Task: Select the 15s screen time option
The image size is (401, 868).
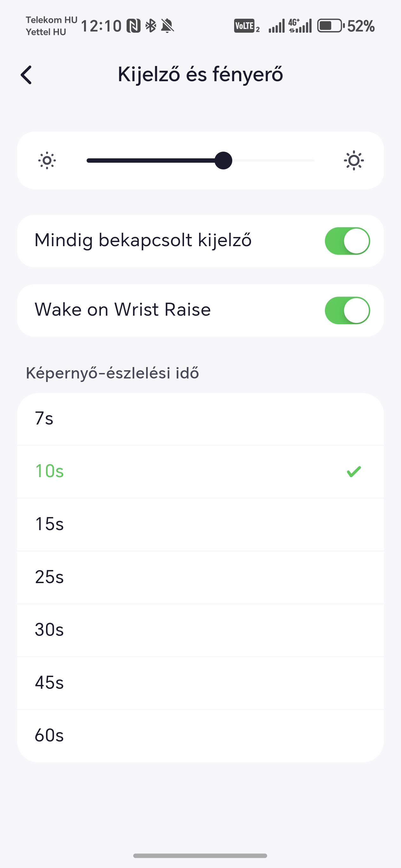Action: coord(201,525)
